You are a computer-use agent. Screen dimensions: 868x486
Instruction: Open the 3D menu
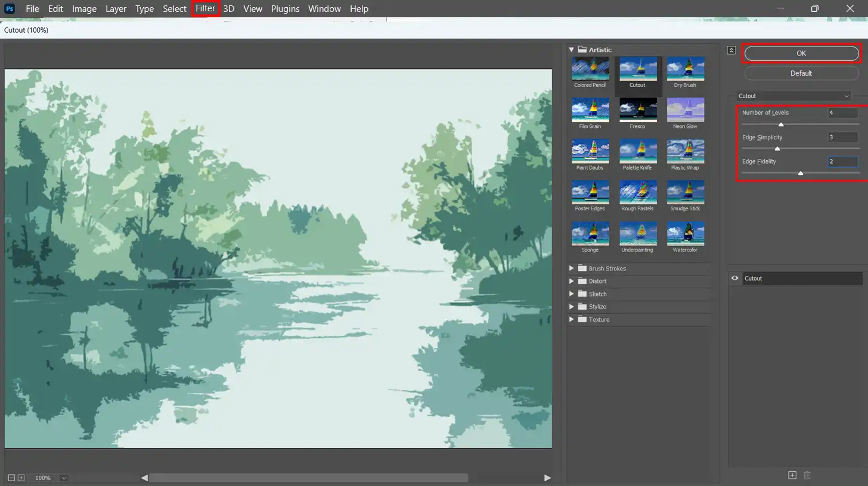point(229,8)
